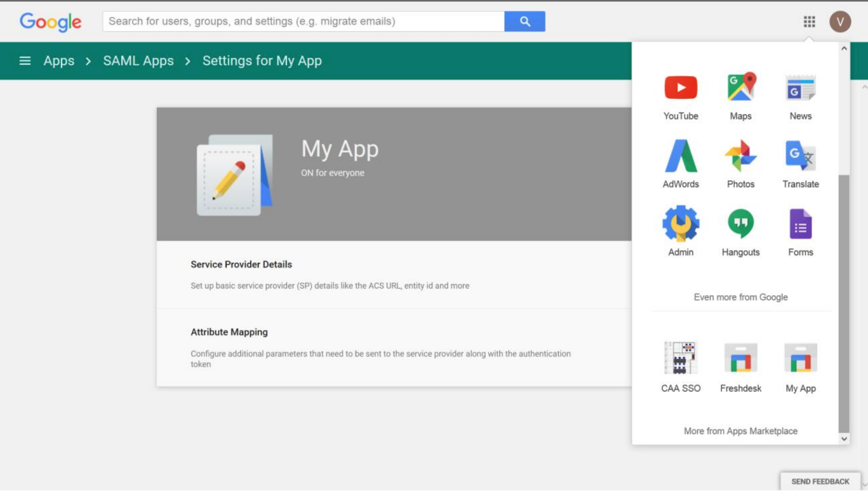Click Settings for My App breadcrumb
868x491 pixels.
262,61
